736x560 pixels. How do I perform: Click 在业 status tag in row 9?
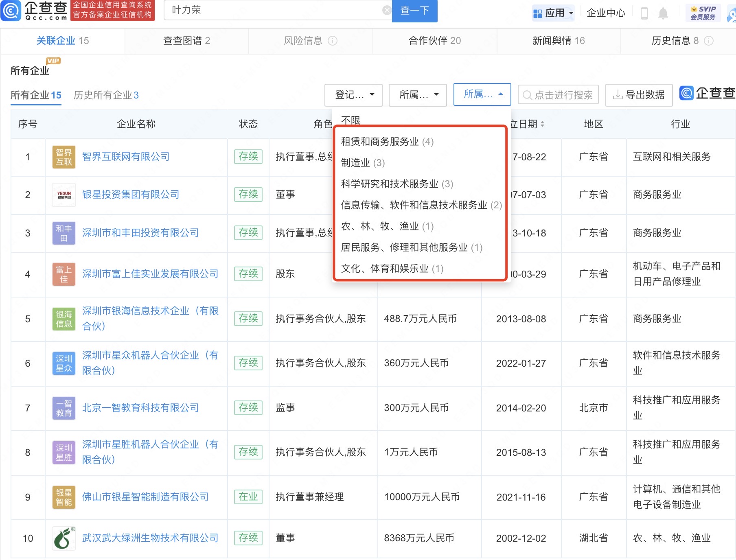[x=248, y=497]
